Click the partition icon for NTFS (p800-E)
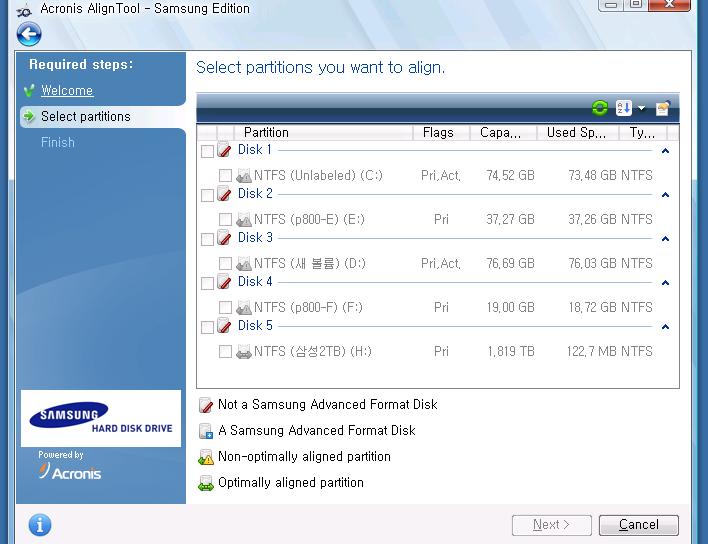 coord(243,220)
